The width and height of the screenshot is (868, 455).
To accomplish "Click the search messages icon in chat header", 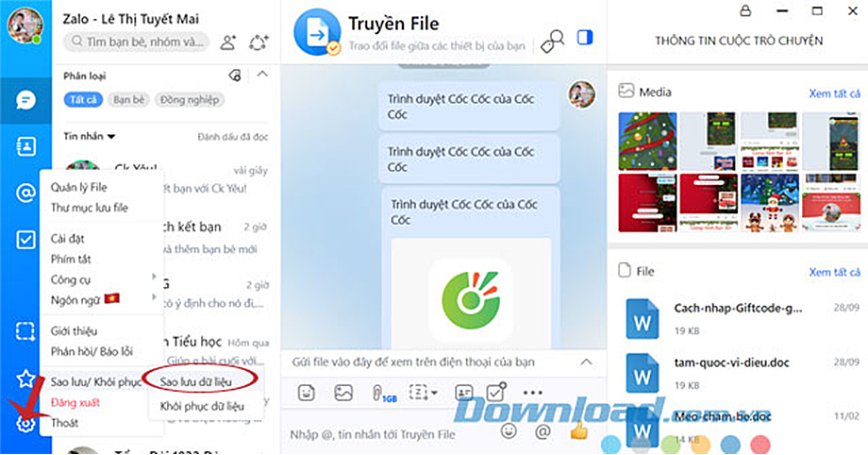I will point(552,41).
